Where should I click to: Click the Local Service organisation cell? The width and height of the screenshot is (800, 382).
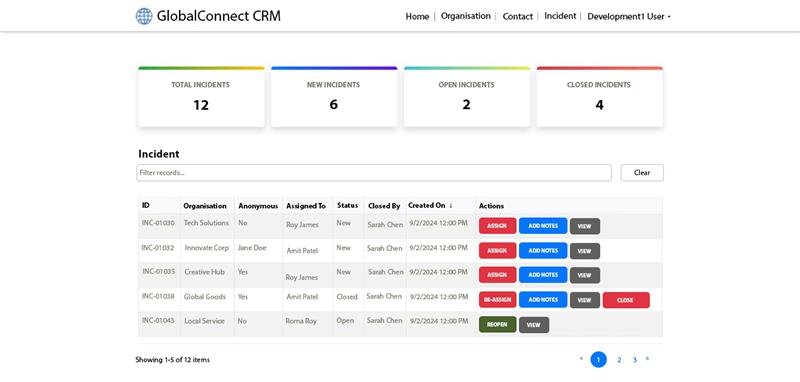pos(204,321)
